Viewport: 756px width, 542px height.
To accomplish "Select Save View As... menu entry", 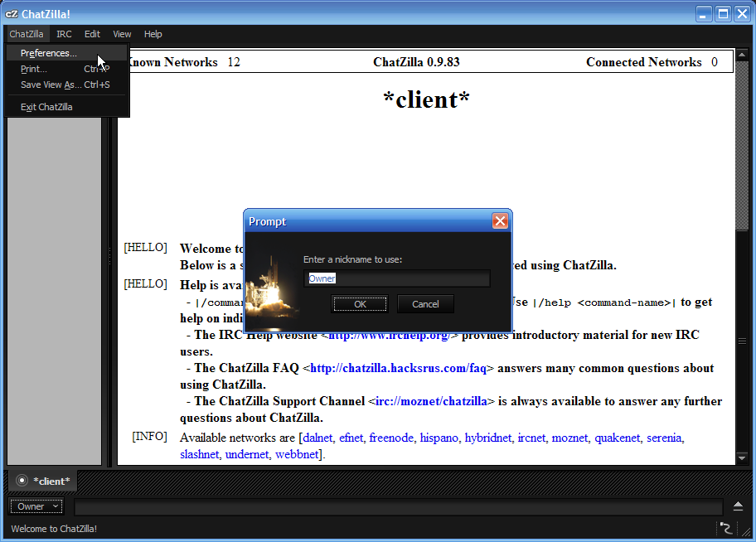I will [66, 85].
